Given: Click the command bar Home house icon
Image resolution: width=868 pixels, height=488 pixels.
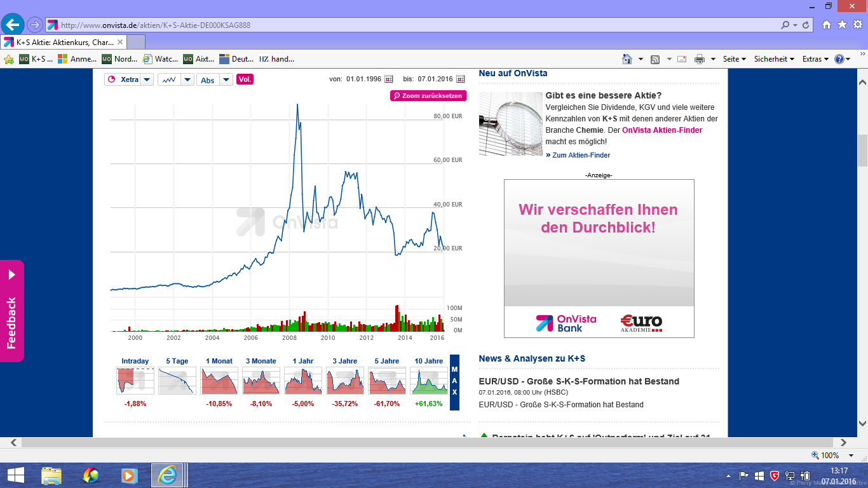Looking at the screenshot, I should coord(627,59).
